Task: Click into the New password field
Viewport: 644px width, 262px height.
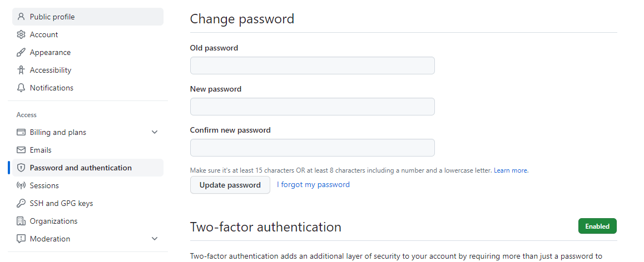Action: pyautogui.click(x=312, y=107)
